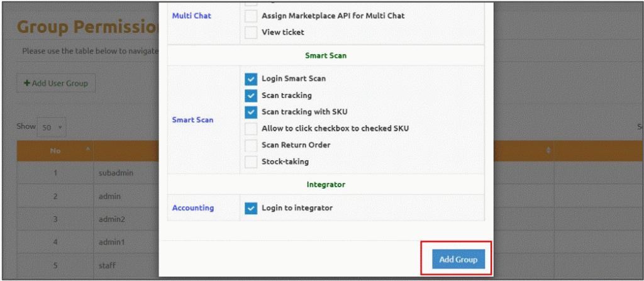The image size is (644, 281).
Task: Check the View ticket checkbox
Action: coord(251,32)
